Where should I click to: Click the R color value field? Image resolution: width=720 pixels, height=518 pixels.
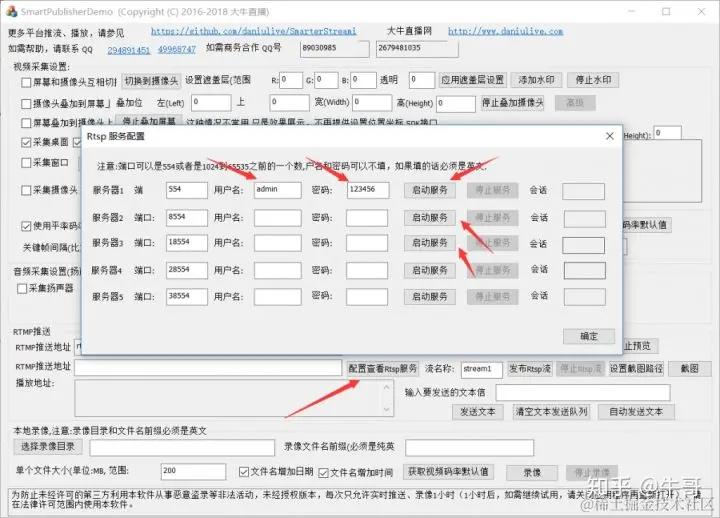pos(291,80)
